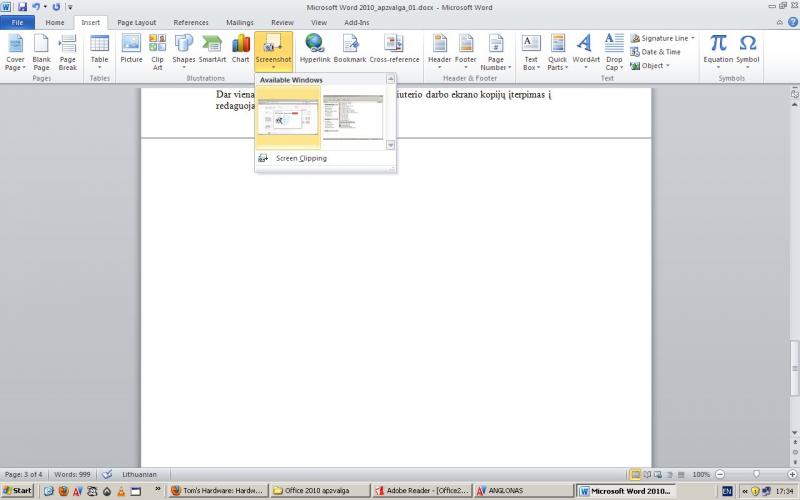The image size is (800, 500).
Task: Insert a Blank Page
Action: (41, 53)
